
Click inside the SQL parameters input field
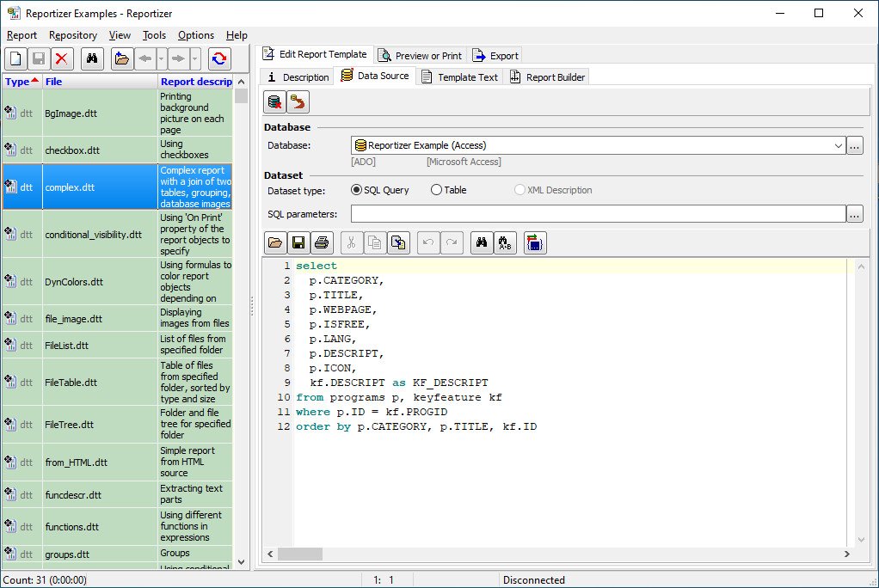597,214
